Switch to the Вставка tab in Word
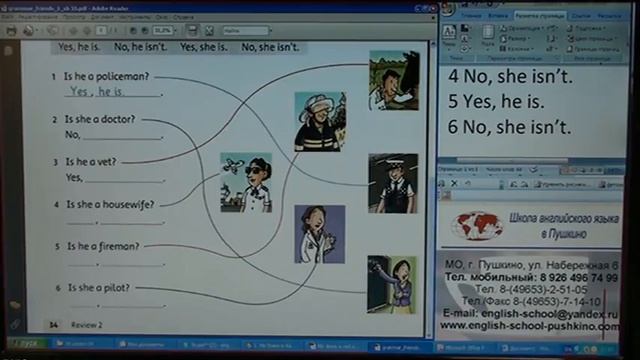The image size is (640, 360). pos(498,16)
